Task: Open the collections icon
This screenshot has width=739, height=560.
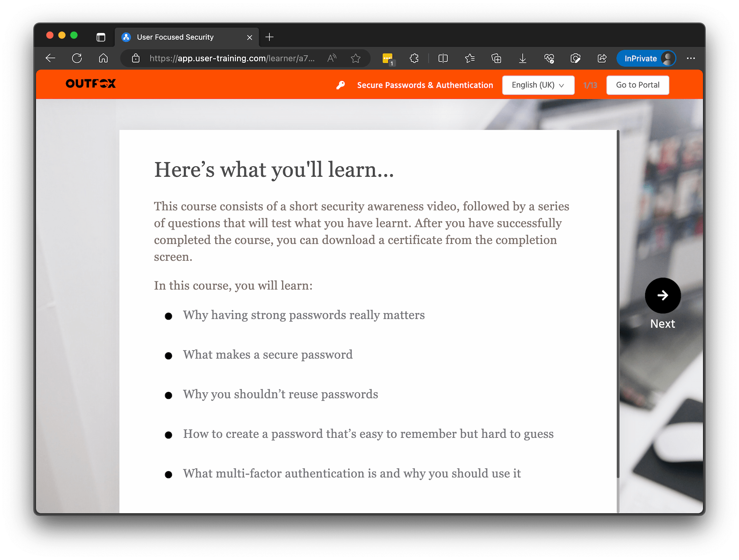Action: [x=496, y=58]
